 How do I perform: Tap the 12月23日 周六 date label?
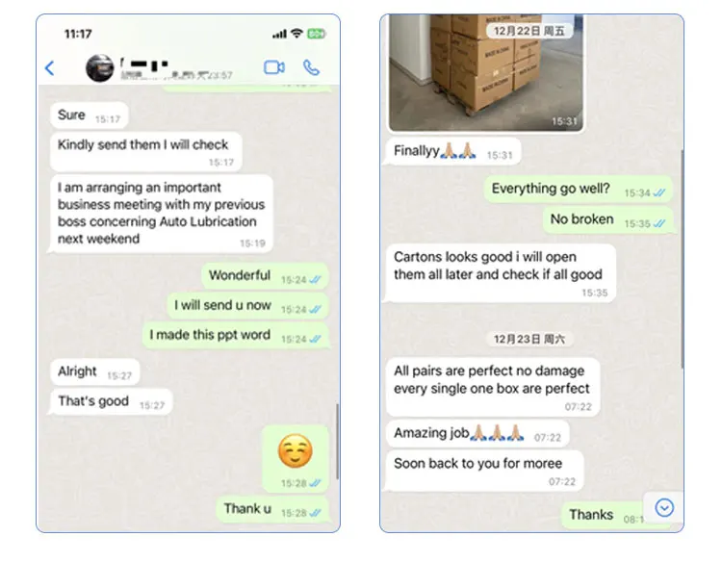pyautogui.click(x=529, y=340)
